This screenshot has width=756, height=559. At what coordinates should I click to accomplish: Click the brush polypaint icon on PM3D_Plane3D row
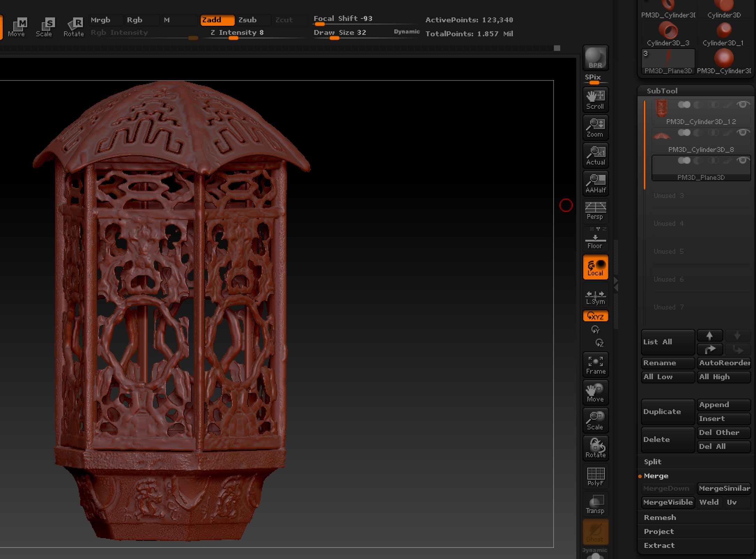pyautogui.click(x=728, y=160)
